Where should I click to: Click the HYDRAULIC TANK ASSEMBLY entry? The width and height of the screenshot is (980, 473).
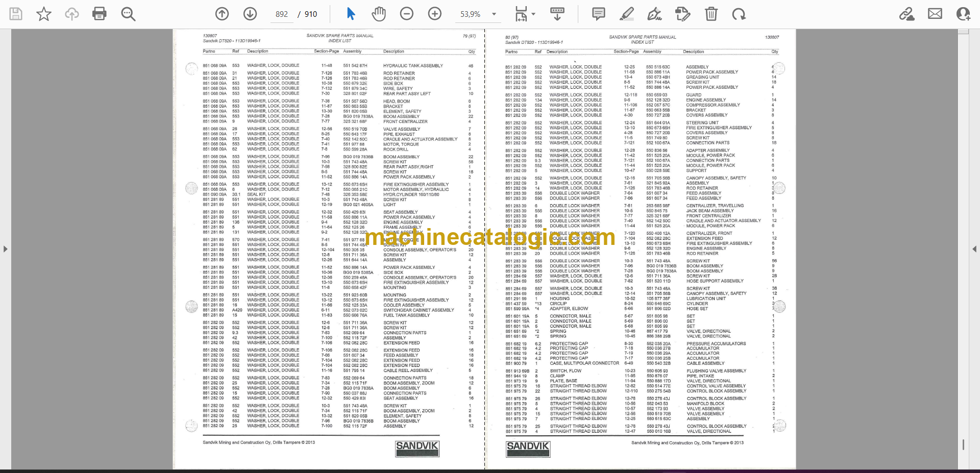(413, 66)
